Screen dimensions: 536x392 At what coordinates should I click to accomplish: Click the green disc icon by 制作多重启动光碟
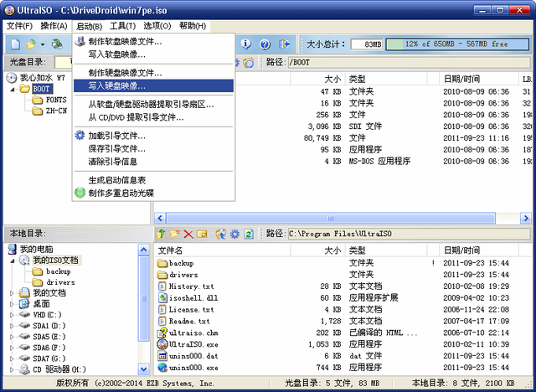(x=80, y=193)
